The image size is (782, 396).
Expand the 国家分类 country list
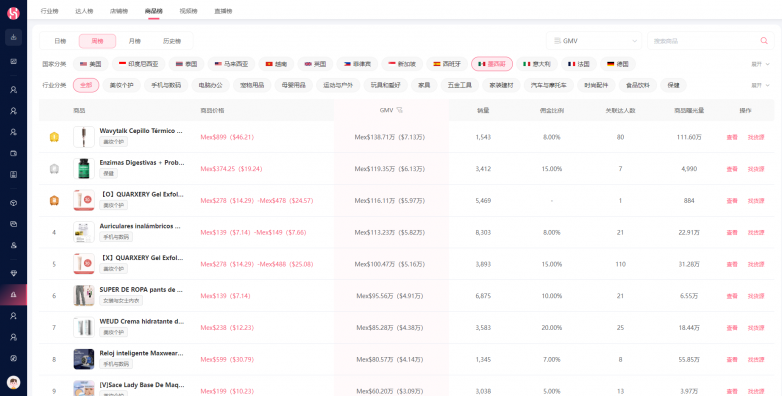tap(761, 64)
